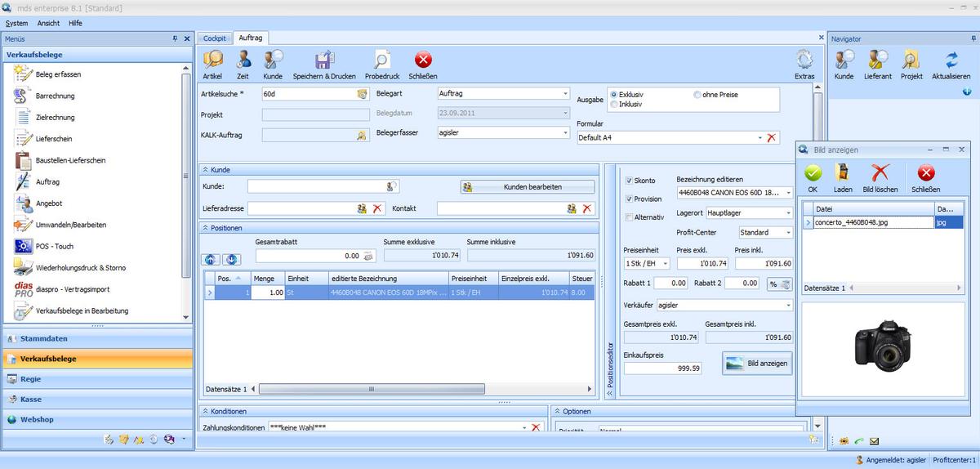Click Laden icon in Bild anzeigen window
The width and height of the screenshot is (980, 469).
[x=843, y=172]
